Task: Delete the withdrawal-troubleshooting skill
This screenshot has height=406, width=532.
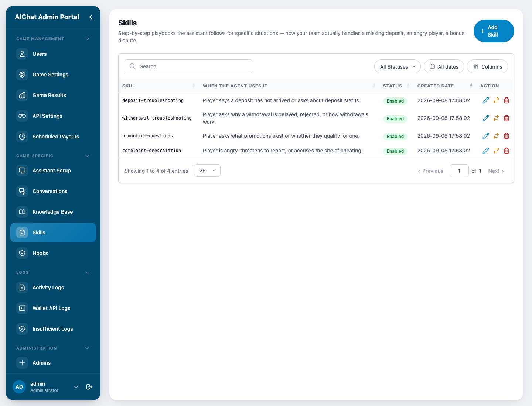Action: (507, 118)
